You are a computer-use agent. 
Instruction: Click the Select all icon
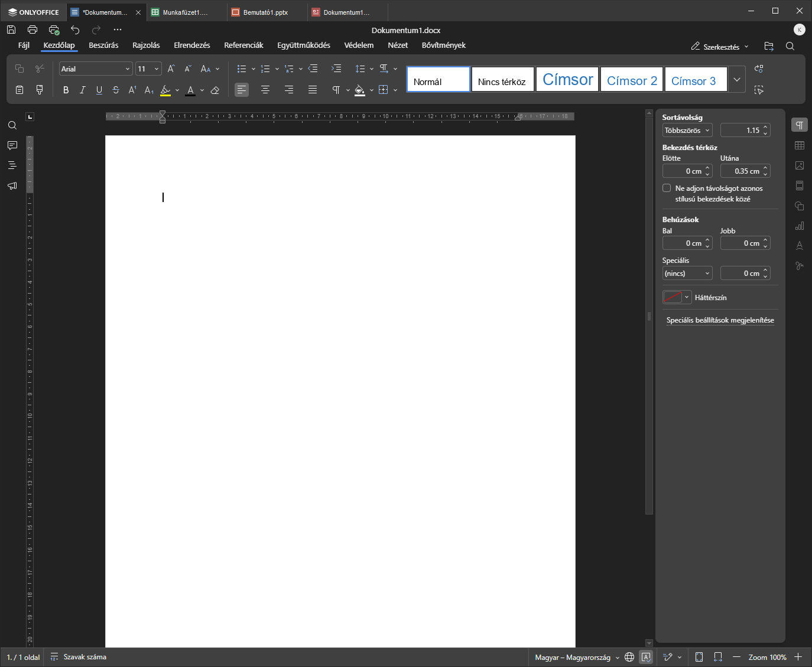pyautogui.click(x=759, y=90)
